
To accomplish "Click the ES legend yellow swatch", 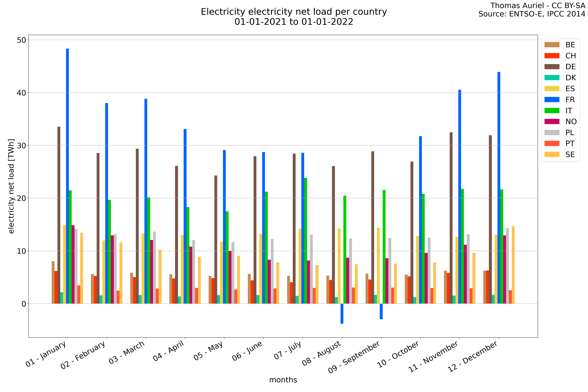I will coord(552,89).
